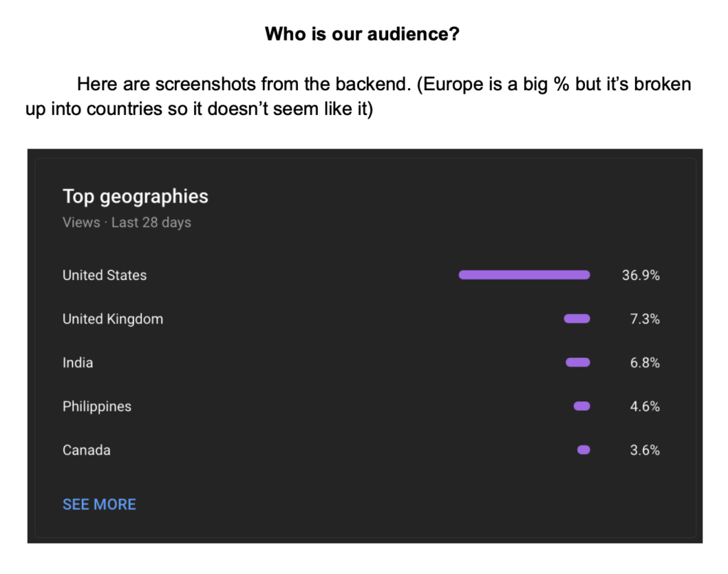This screenshot has height=574, width=728.
Task: Select the United States row label
Action: (105, 275)
